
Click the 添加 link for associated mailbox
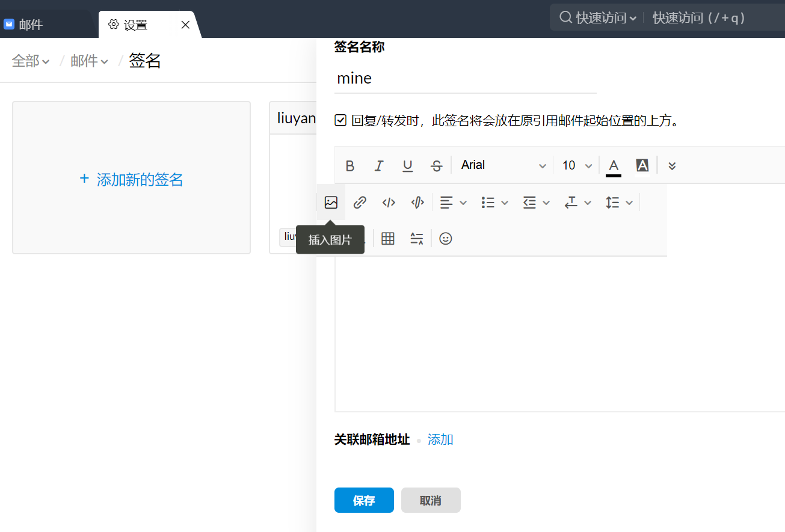point(440,439)
